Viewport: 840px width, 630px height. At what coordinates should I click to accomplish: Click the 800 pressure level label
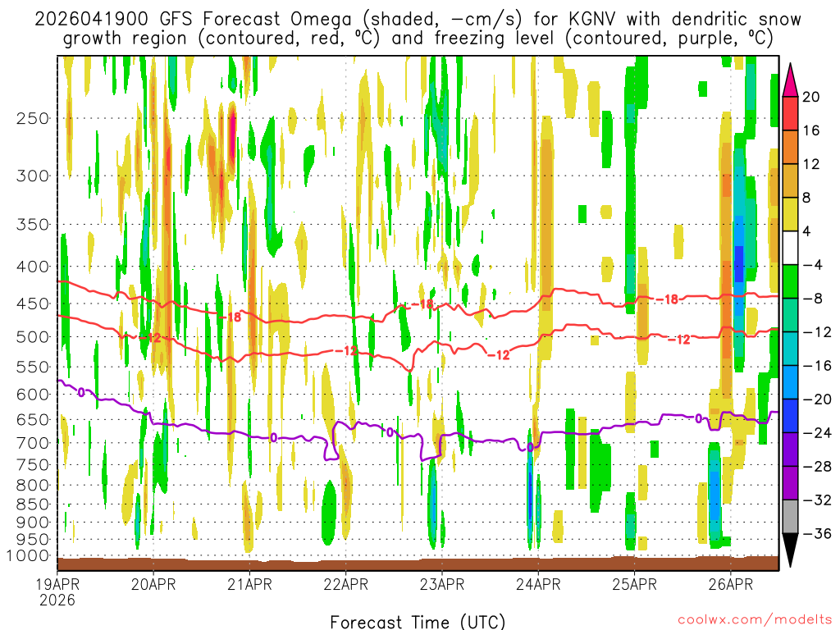[33, 485]
